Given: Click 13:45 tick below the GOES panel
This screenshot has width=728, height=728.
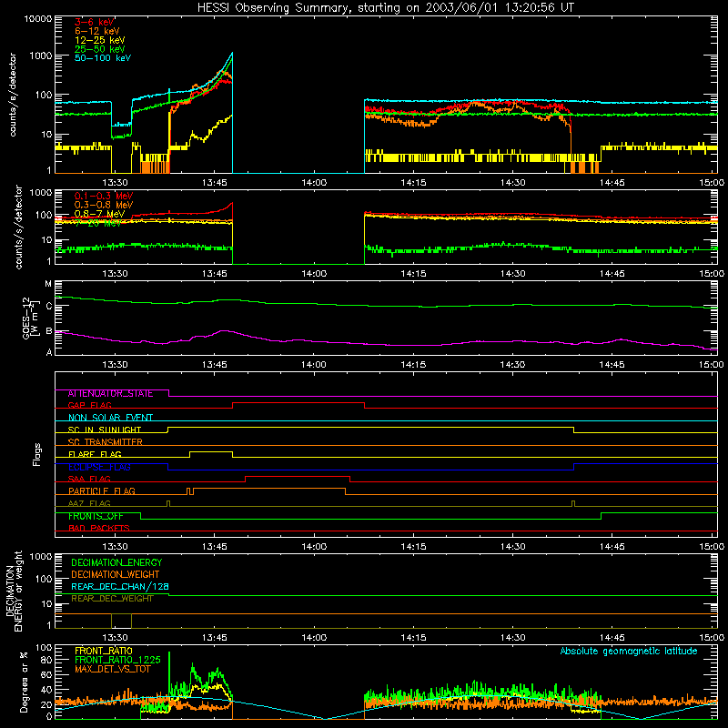Looking at the screenshot, I should [215, 365].
